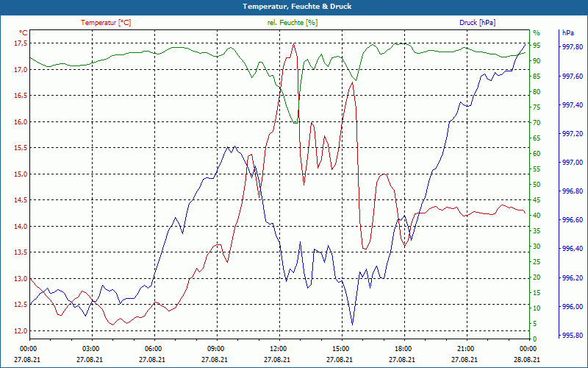
Task: Click the 0 humidity axis value
Action: (x=535, y=339)
